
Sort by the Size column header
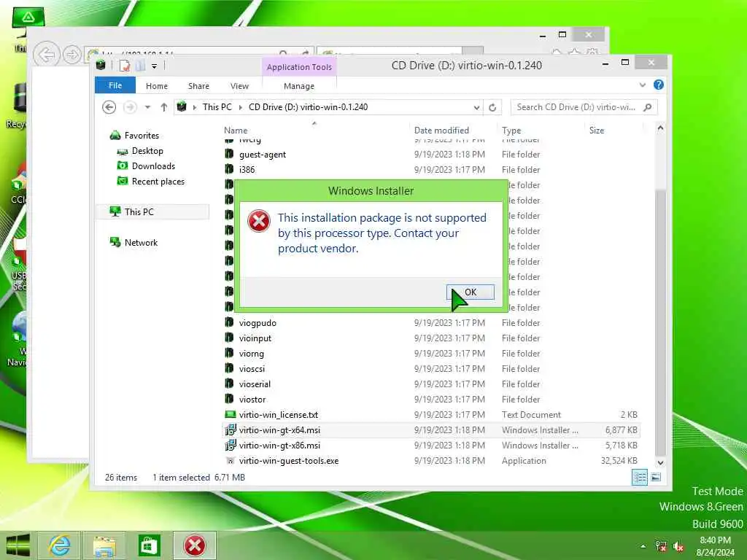(x=597, y=131)
